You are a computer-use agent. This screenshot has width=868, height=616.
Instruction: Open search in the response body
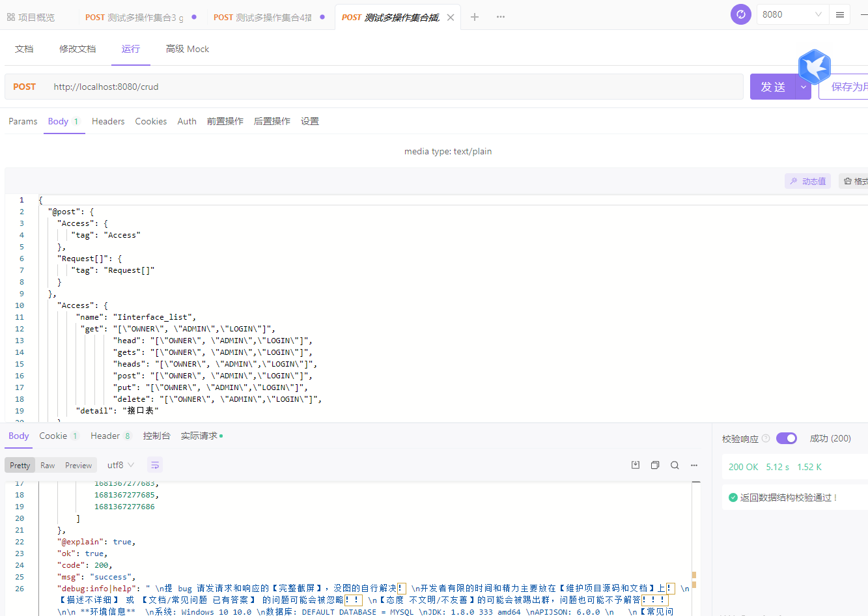(x=675, y=465)
